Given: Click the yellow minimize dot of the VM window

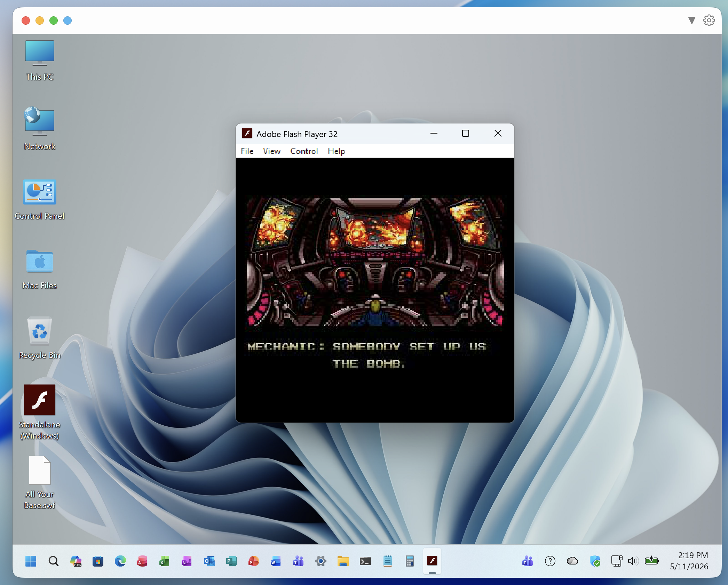Looking at the screenshot, I should tap(40, 21).
